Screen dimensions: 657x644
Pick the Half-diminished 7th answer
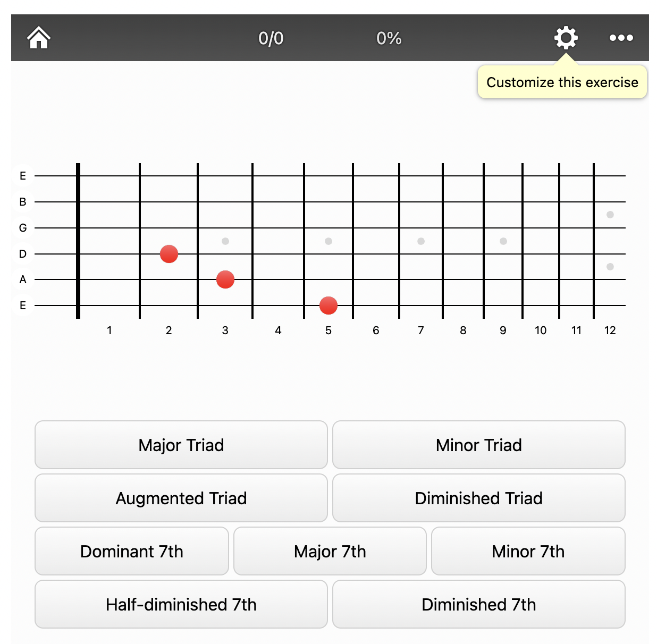pos(181,604)
